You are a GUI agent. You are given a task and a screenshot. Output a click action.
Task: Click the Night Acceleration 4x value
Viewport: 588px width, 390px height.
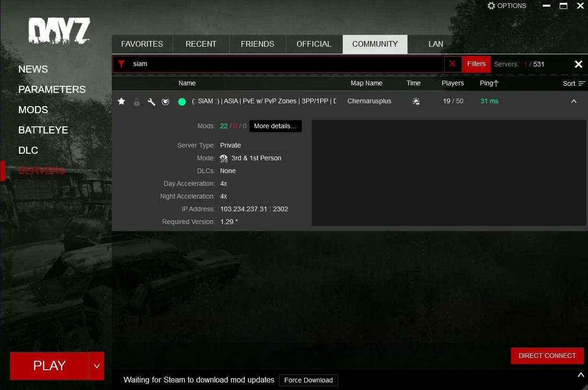(x=224, y=196)
